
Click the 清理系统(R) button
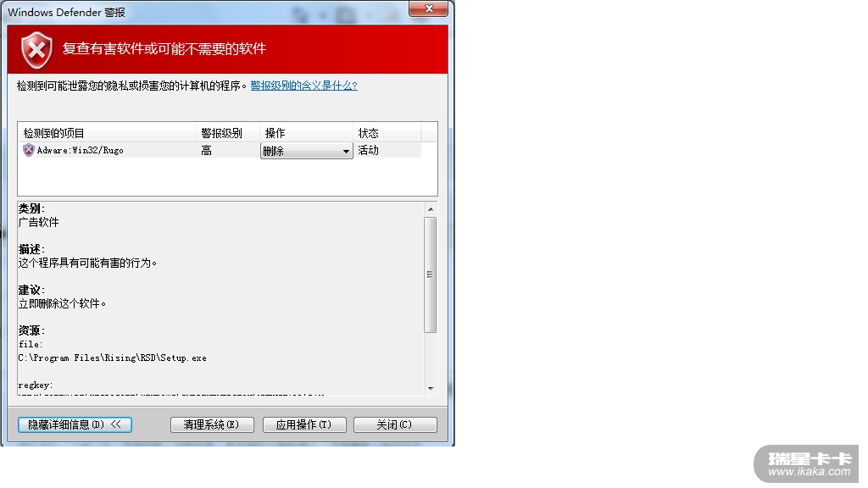click(x=212, y=424)
